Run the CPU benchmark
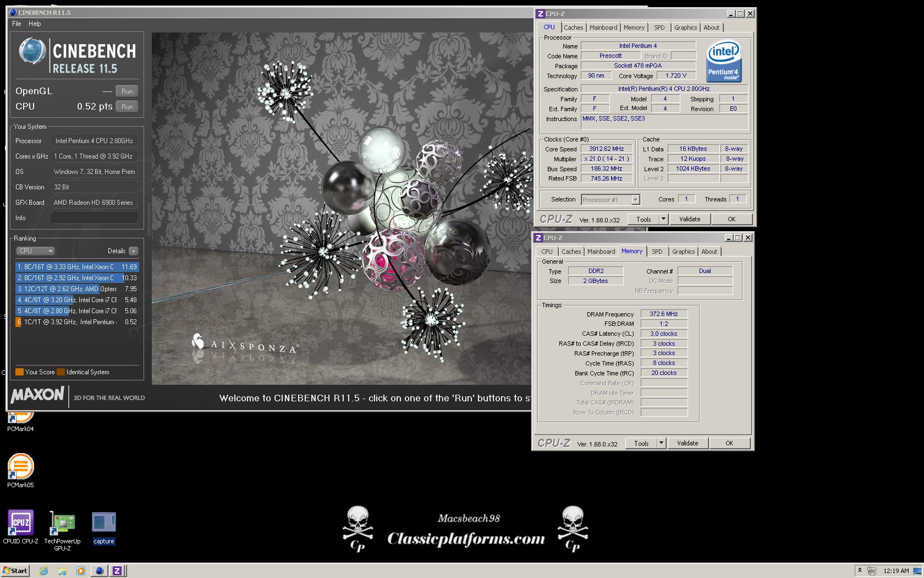The height and width of the screenshot is (578, 924). (x=127, y=107)
